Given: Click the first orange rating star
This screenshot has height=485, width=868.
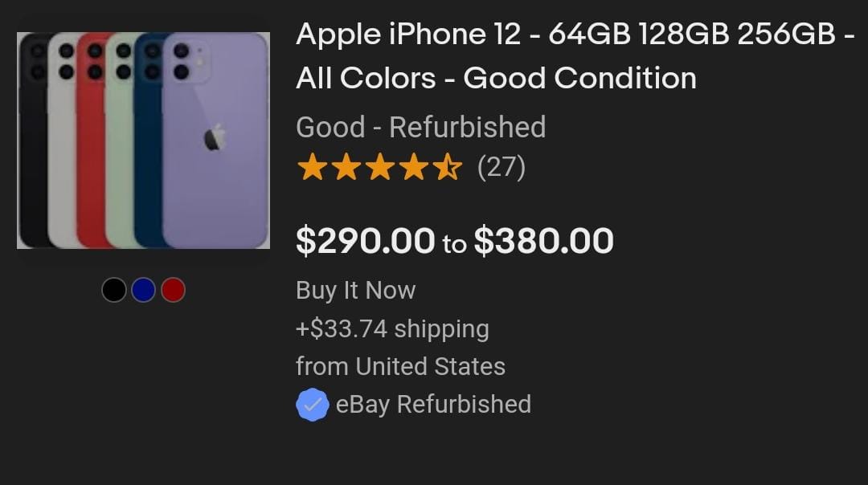Looking at the screenshot, I should [x=311, y=168].
